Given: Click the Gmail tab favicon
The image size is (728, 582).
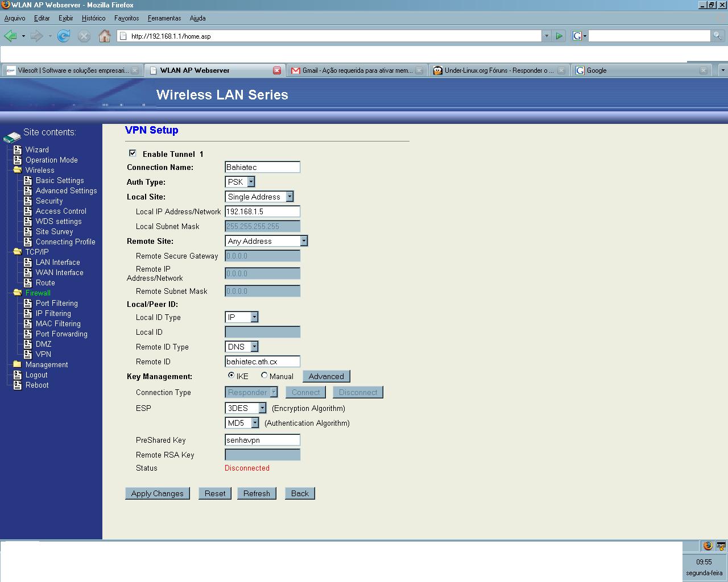Looking at the screenshot, I should (296, 70).
